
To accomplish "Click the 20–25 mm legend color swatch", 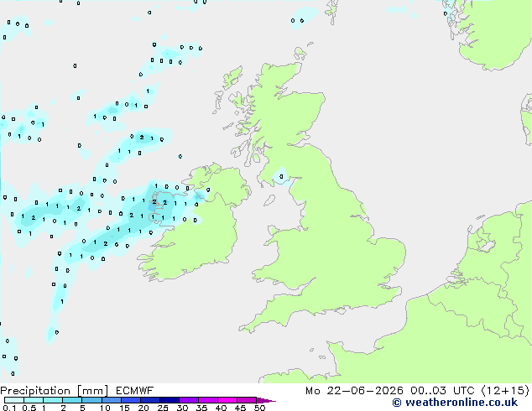I will (150, 400).
